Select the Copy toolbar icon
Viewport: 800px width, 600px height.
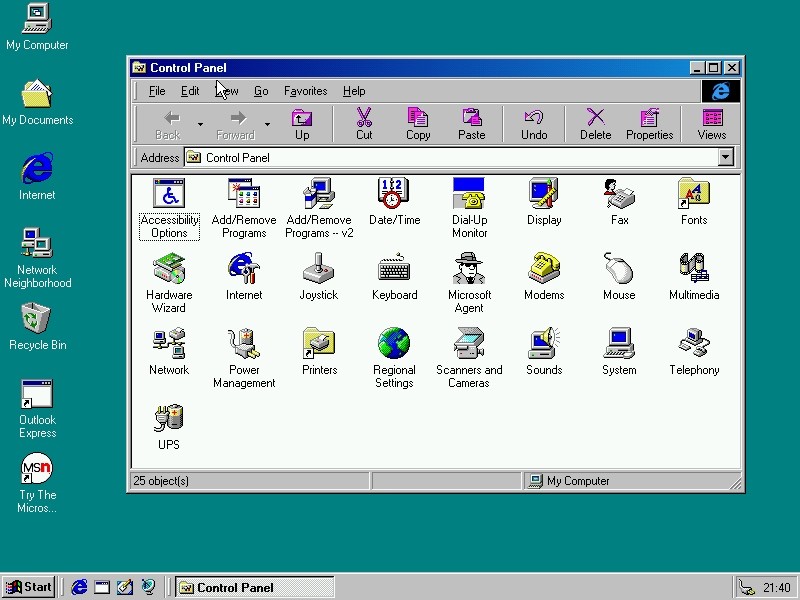click(x=417, y=122)
